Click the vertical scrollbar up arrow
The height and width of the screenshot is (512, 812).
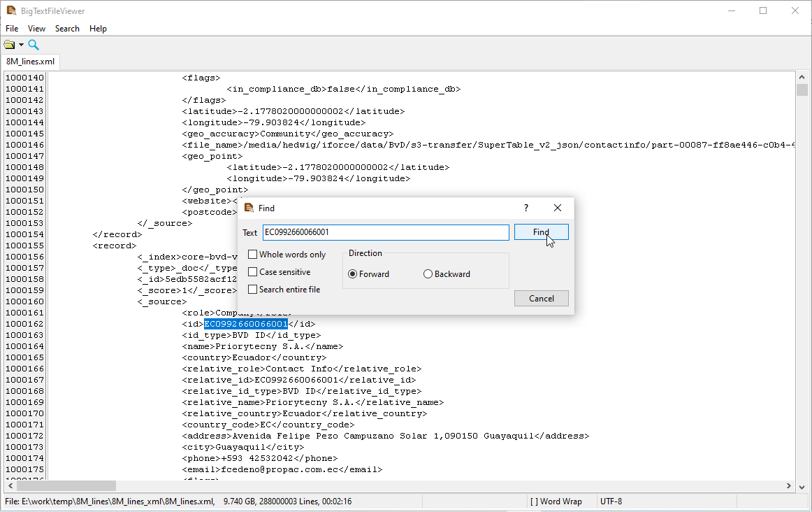(x=802, y=77)
